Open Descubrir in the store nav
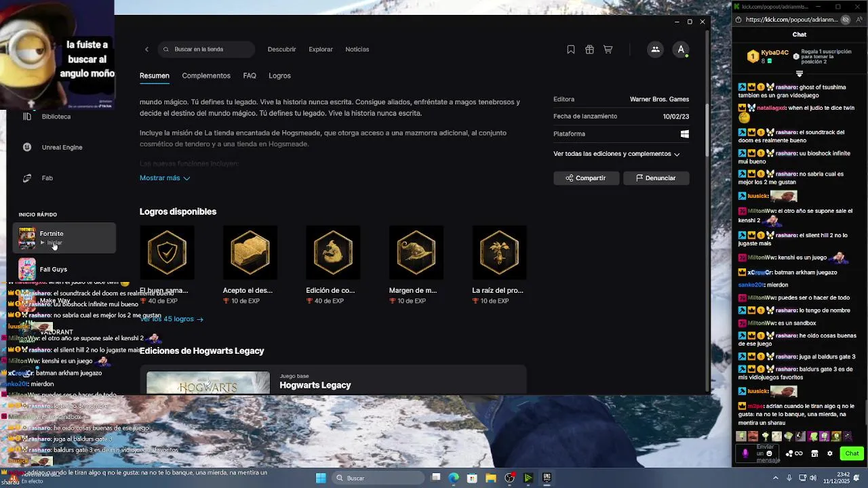Screen dimensions: 868x488 [282, 49]
